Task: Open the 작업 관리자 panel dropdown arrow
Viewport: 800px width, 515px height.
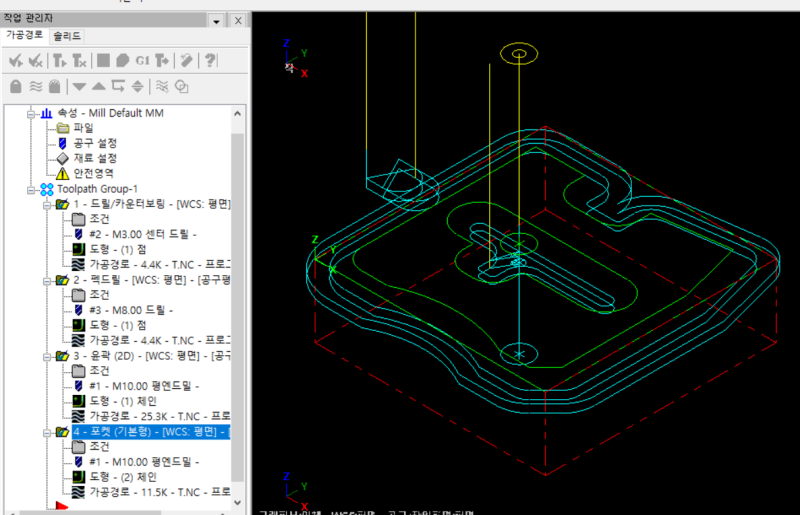Action: coord(217,20)
